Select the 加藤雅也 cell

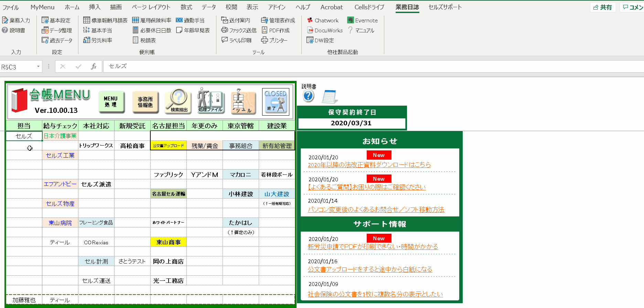tap(24, 300)
